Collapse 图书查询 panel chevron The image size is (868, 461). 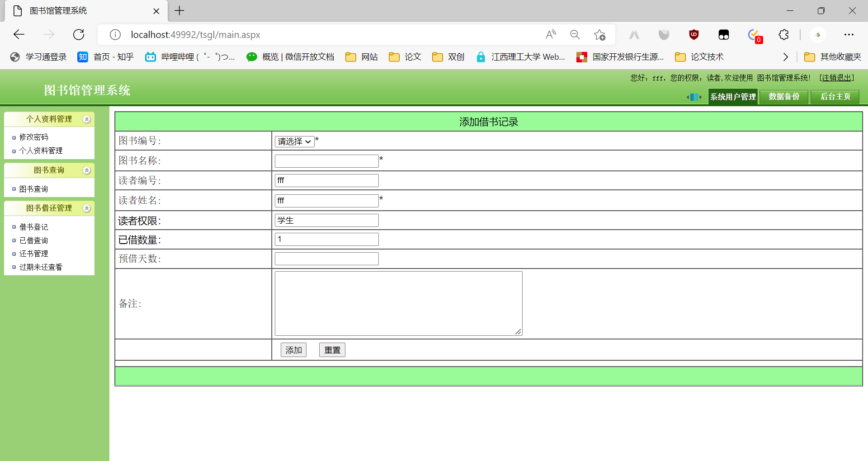coord(87,170)
